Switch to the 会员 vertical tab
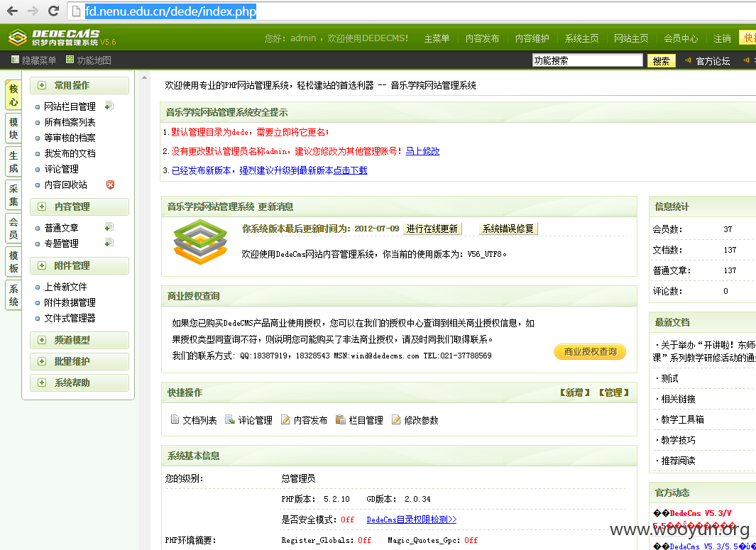Screen dimensions: 756x550 13,229
